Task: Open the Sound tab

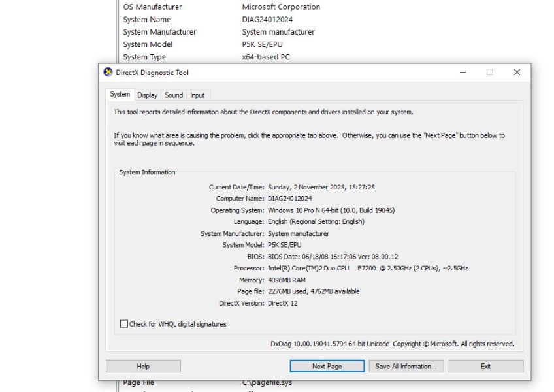Action: (174, 95)
